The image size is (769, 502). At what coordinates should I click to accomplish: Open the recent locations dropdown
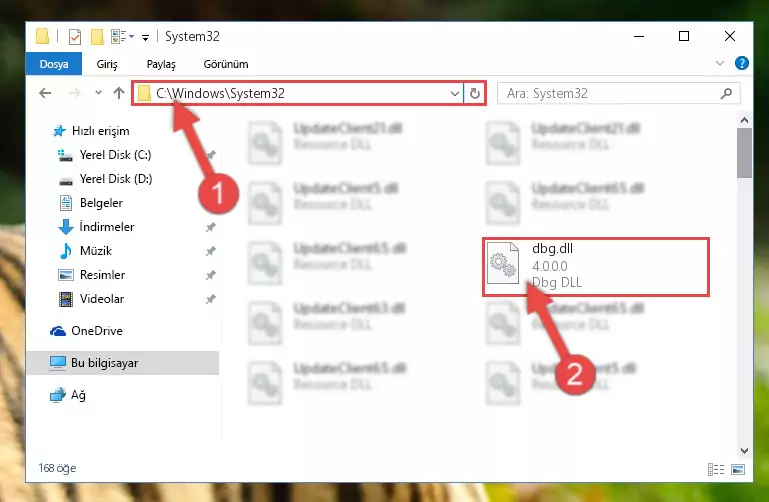tap(98, 93)
